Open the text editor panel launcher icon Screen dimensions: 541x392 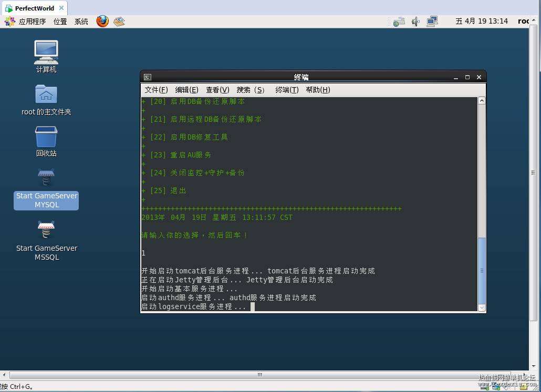119,22
